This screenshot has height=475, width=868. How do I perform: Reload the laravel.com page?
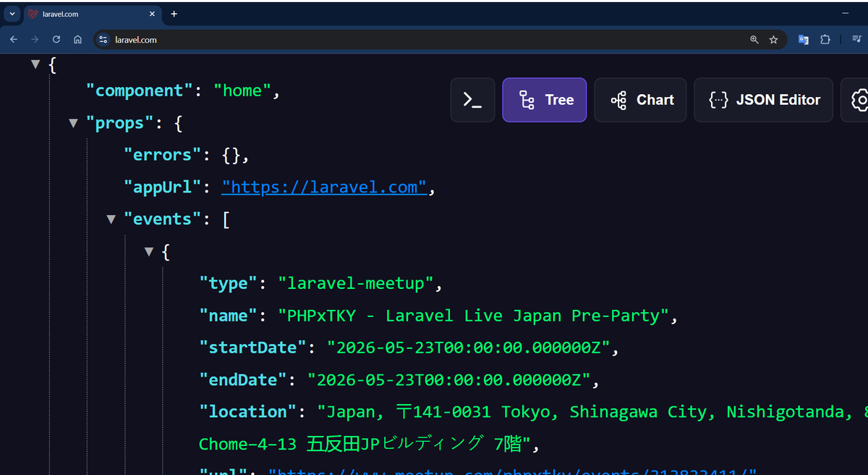click(x=56, y=40)
